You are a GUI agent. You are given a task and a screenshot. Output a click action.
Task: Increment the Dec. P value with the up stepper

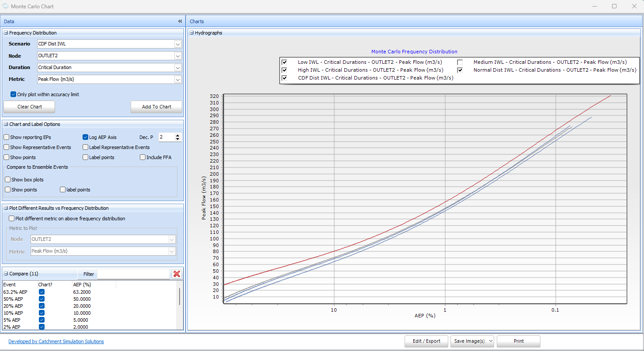[178, 135]
